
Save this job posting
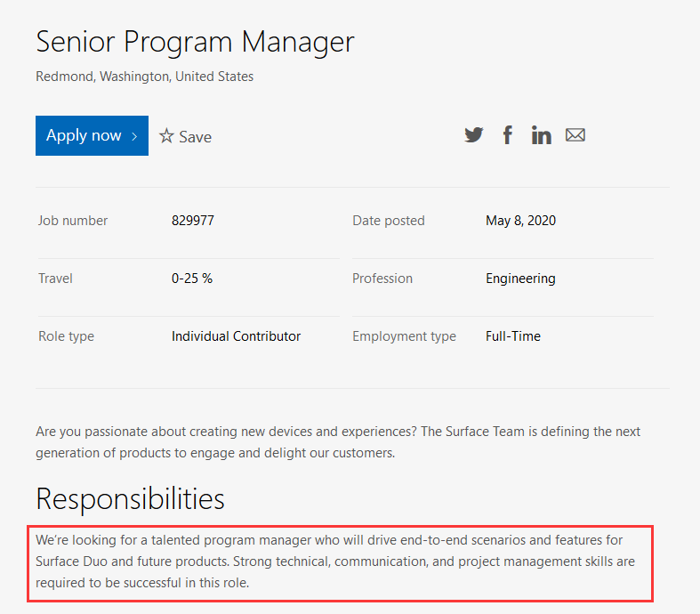coord(195,137)
